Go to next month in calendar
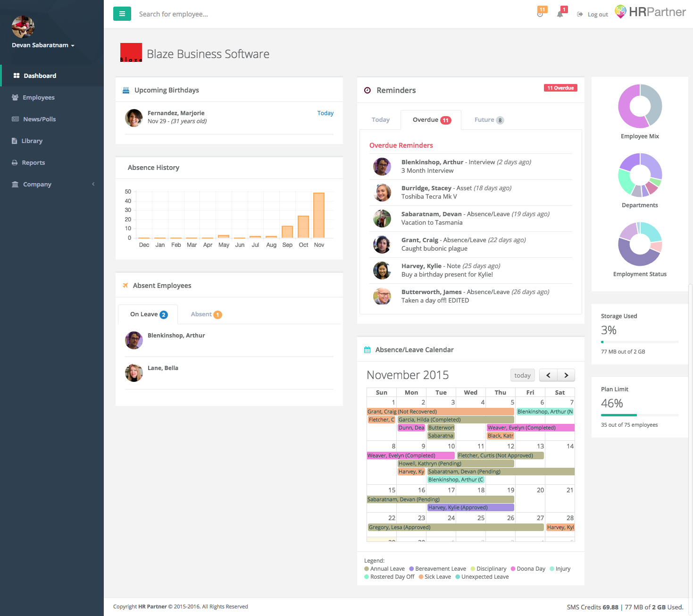The image size is (693, 616). [566, 375]
